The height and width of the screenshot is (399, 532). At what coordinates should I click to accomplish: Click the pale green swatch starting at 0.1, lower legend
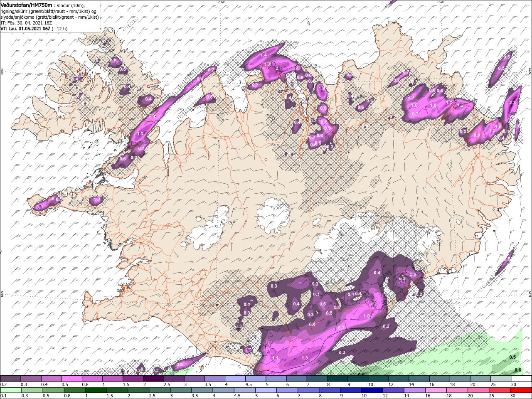(x=10, y=390)
